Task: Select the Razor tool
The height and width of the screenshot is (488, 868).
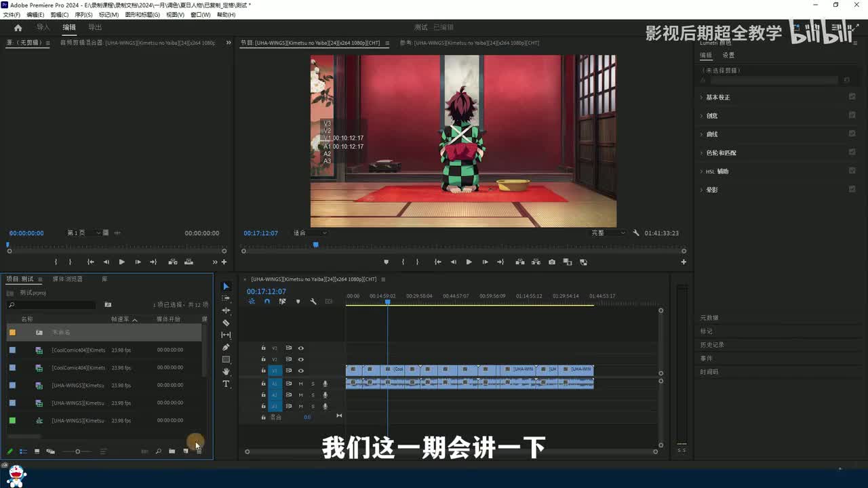Action: pos(226,323)
